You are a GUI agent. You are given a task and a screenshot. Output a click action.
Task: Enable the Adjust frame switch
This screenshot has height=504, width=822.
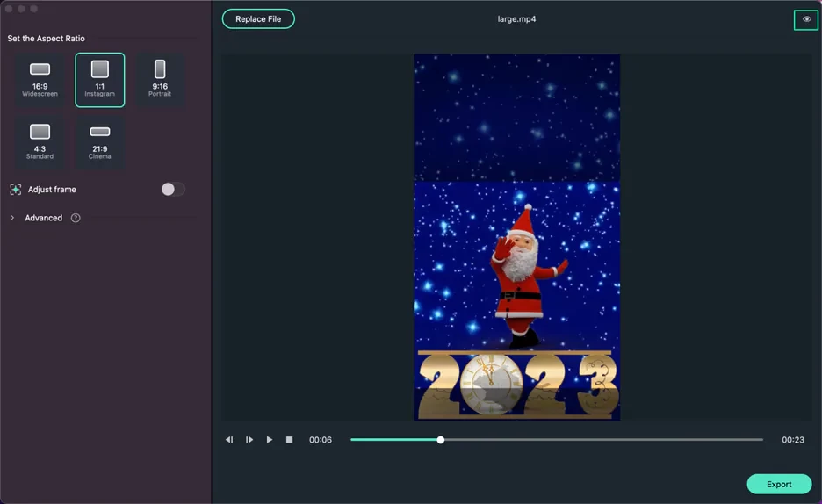pos(172,190)
